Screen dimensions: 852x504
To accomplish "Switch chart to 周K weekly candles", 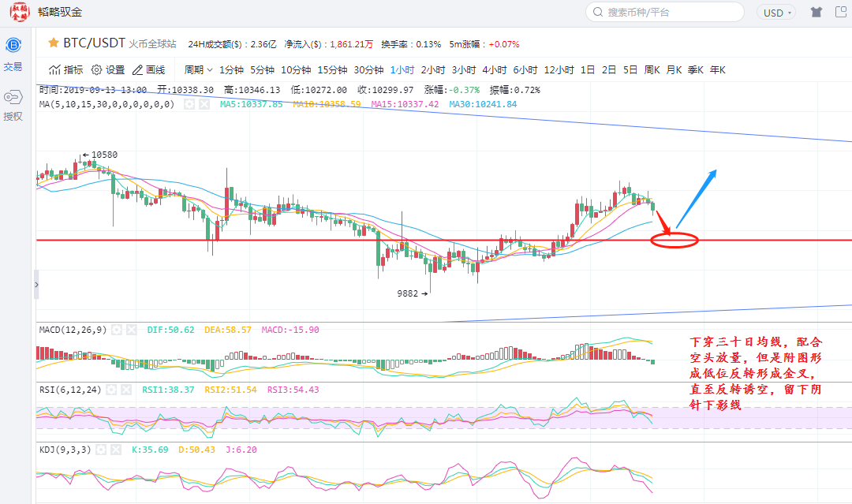I will [x=652, y=69].
